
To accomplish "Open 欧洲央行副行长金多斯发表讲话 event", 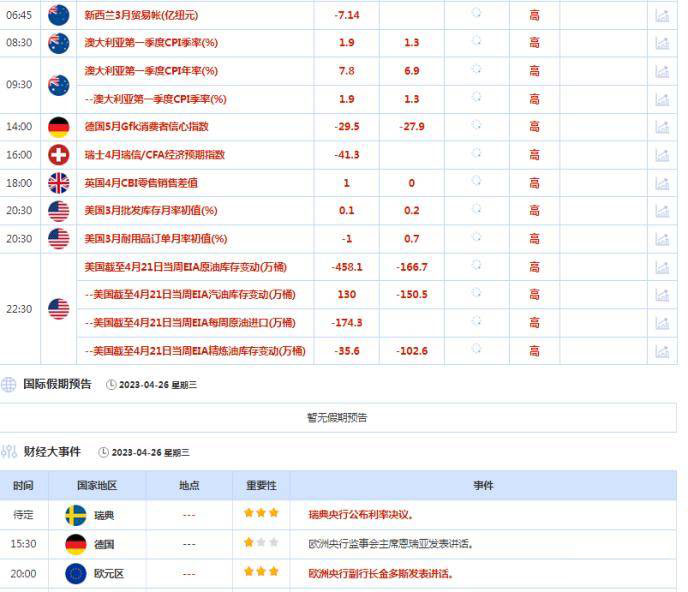I will tap(381, 574).
